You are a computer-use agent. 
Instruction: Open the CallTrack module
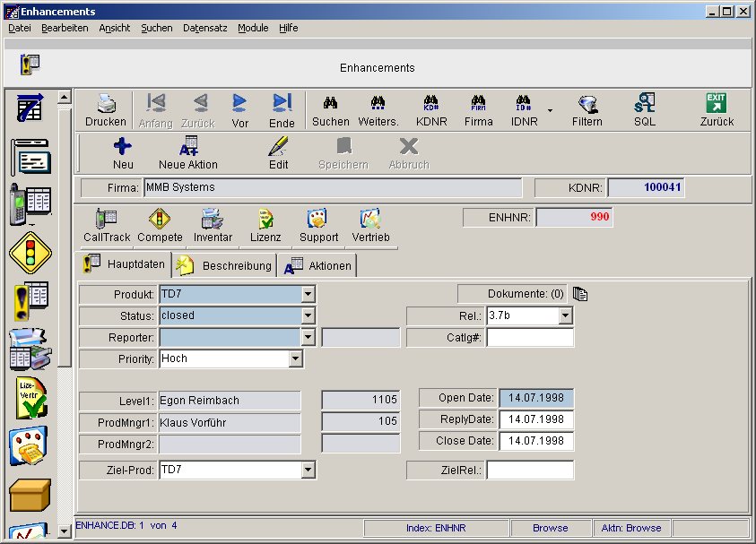107,220
